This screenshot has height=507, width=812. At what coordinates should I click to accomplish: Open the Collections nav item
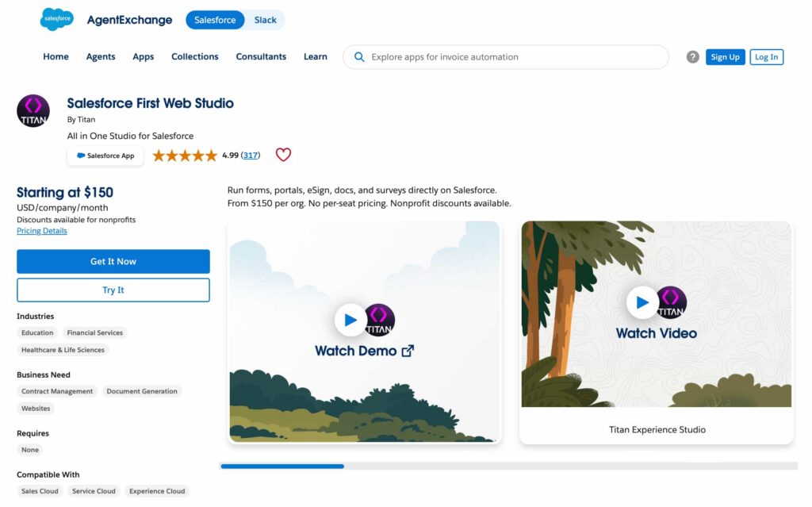pos(195,56)
